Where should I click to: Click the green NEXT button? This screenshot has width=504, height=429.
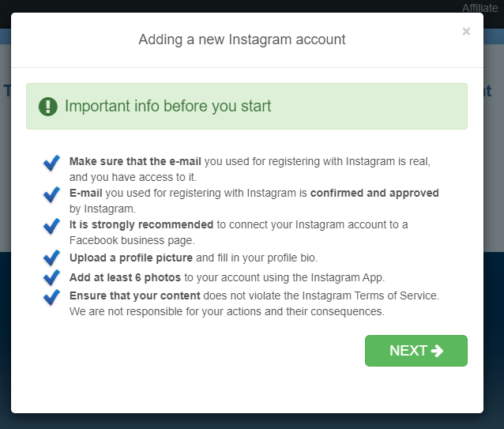416,351
